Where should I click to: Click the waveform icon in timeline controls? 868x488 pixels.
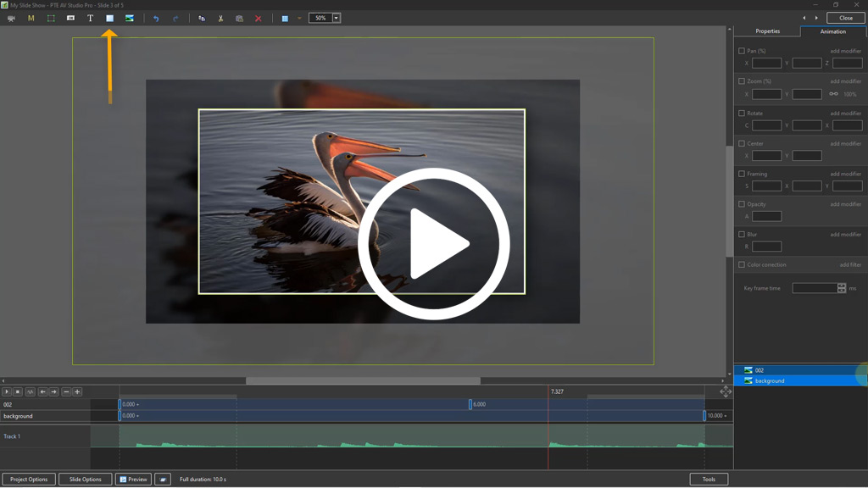pyautogui.click(x=31, y=391)
